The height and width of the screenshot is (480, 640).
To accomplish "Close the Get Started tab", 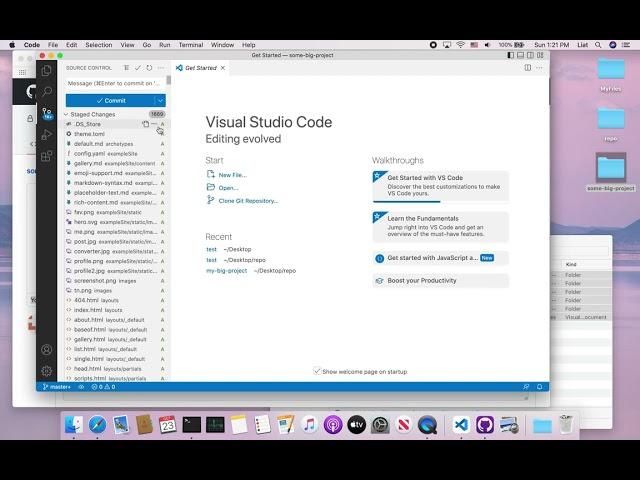I will click(223, 68).
